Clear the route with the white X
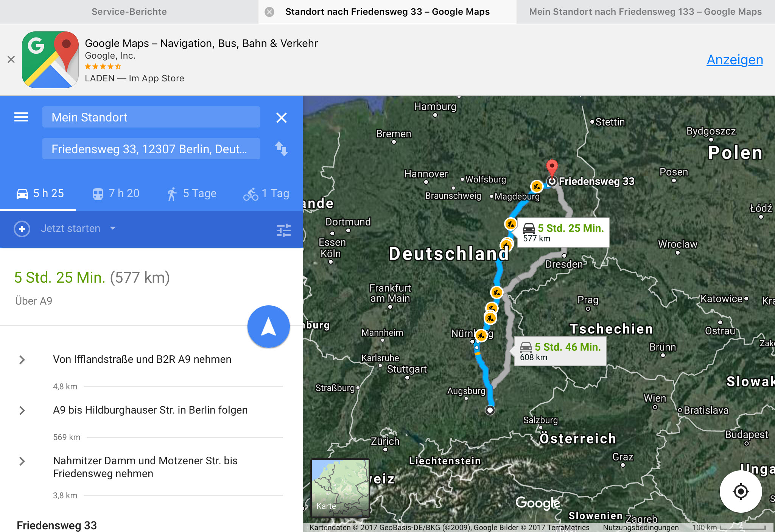This screenshot has height=532, width=775. 281,118
